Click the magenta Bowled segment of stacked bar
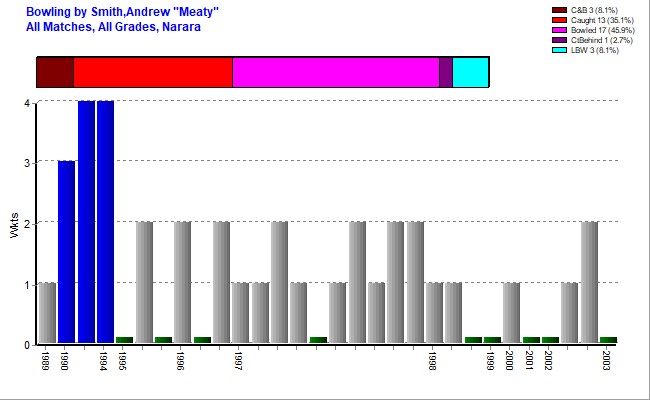This screenshot has width=650, height=400. [336, 72]
